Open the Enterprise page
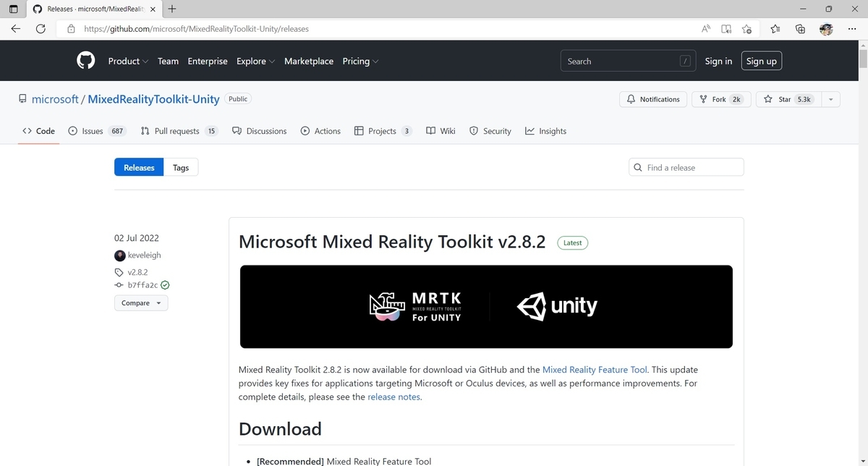Screen dimensions: 868x466 (x=208, y=62)
